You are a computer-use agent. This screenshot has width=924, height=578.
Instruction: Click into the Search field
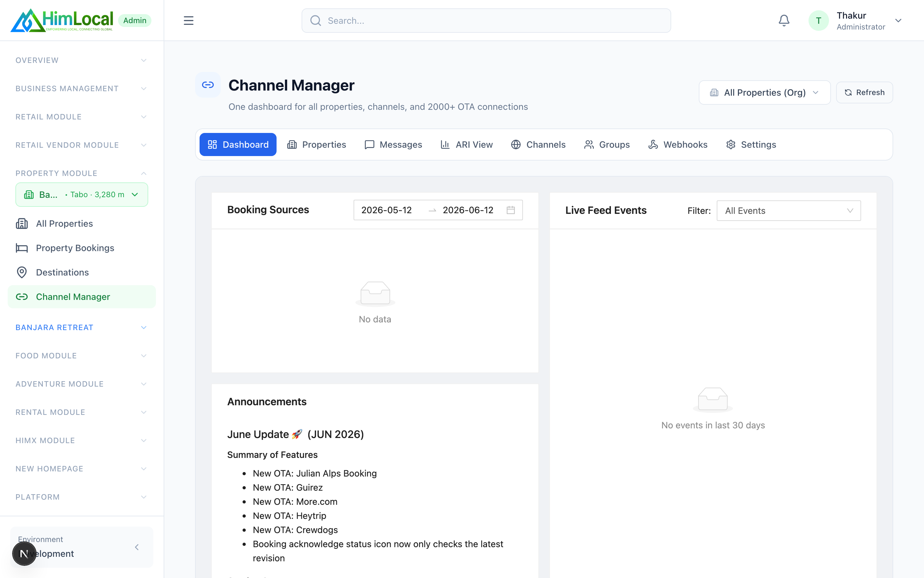pos(486,21)
